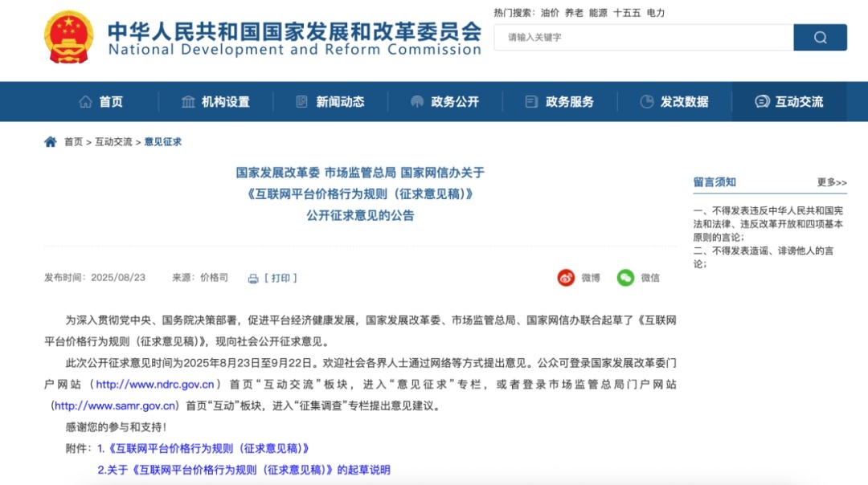
Task: Go to 新闻动态 section
Action: point(330,102)
